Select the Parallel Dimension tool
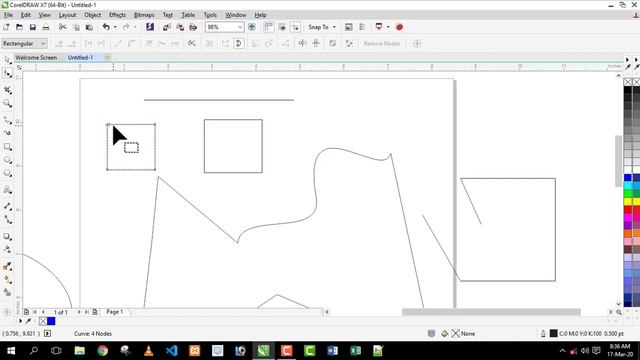The height and width of the screenshot is (360, 640). [x=7, y=207]
